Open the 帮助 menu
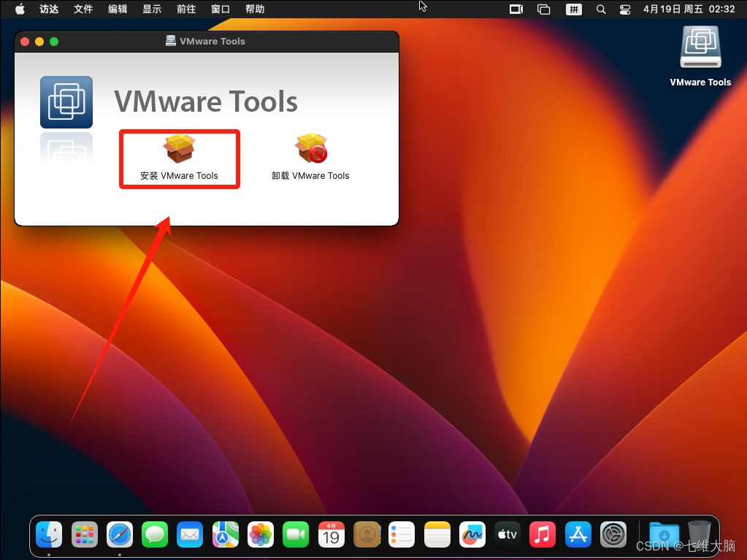Screen dimensions: 747x560 [x=255, y=9]
